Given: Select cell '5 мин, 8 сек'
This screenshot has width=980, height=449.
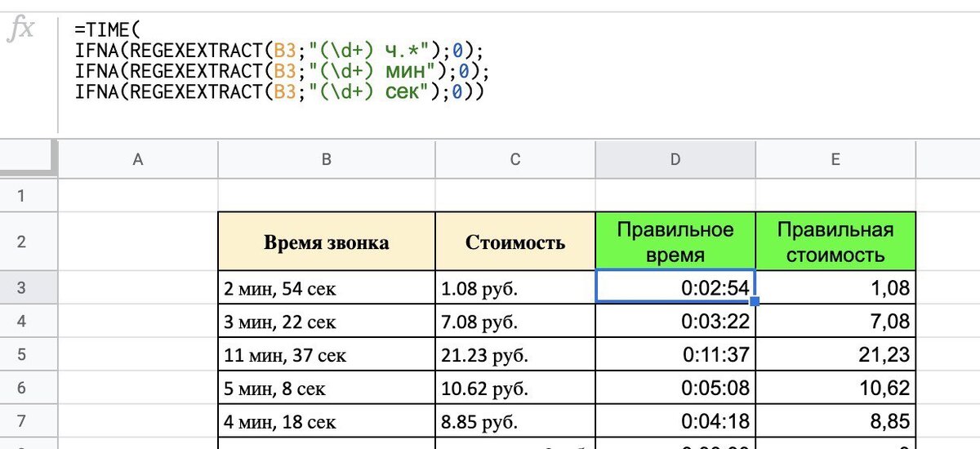Looking at the screenshot, I should click(x=327, y=388).
